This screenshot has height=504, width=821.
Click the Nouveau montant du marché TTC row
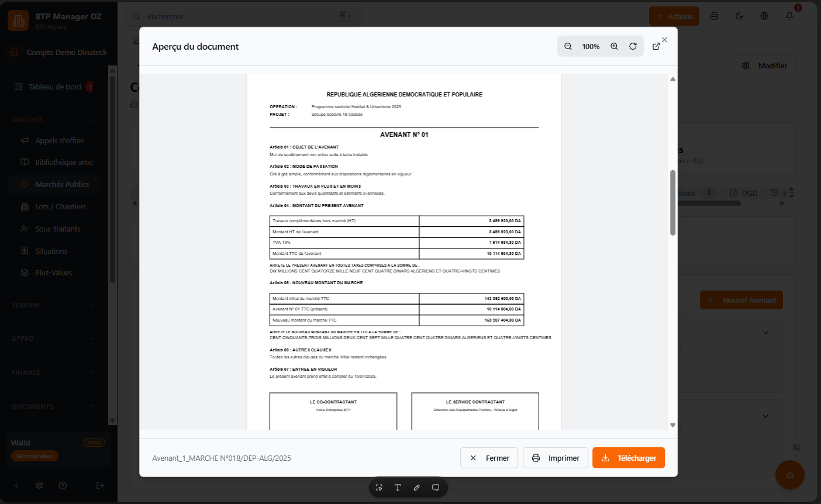click(x=396, y=320)
